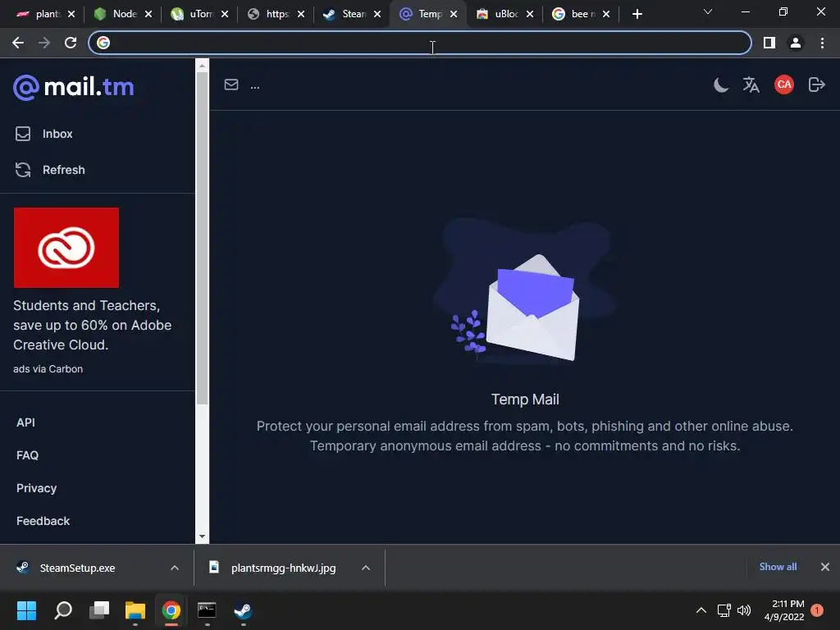The image size is (840, 630).
Task: Open the Chrome three-dot menu
Action: [822, 43]
